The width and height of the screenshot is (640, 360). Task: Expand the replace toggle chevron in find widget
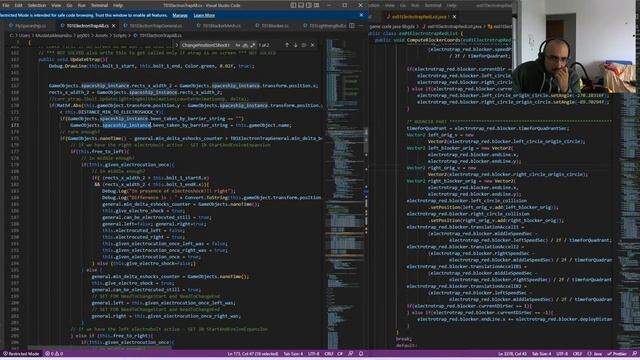point(177,45)
